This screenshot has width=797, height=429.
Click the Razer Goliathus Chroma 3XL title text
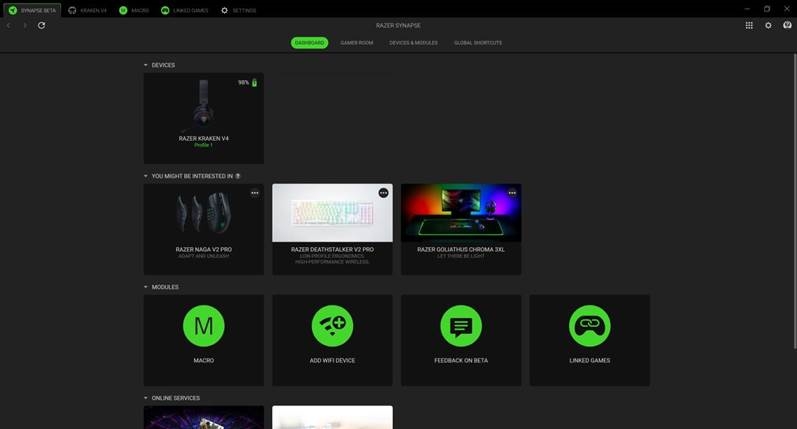461,250
